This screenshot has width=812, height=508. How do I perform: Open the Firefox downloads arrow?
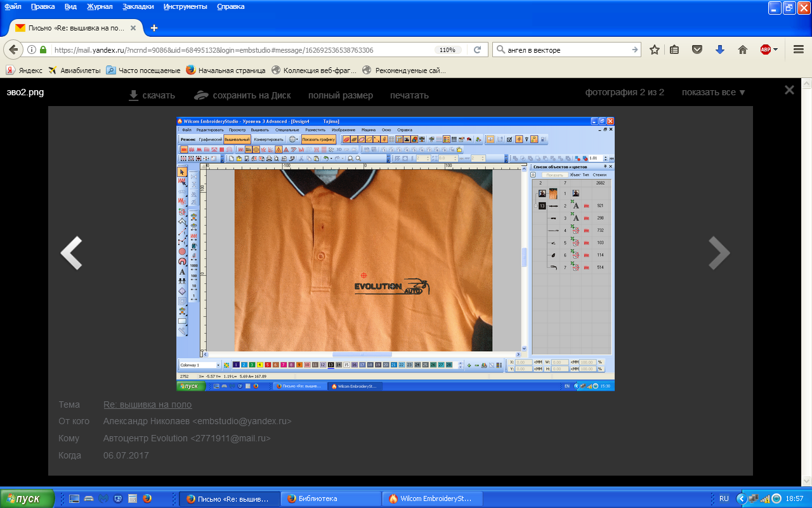[720, 50]
